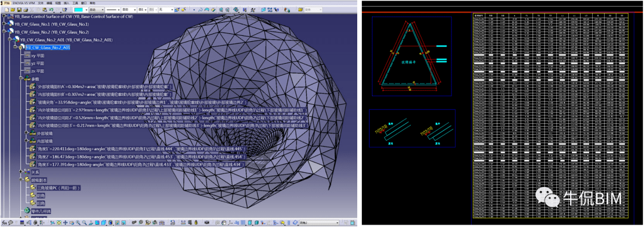Click the Paste clipboard icon

pos(44,10)
